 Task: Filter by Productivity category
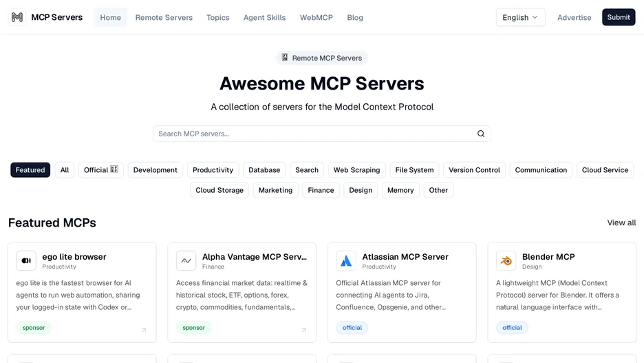click(x=213, y=169)
